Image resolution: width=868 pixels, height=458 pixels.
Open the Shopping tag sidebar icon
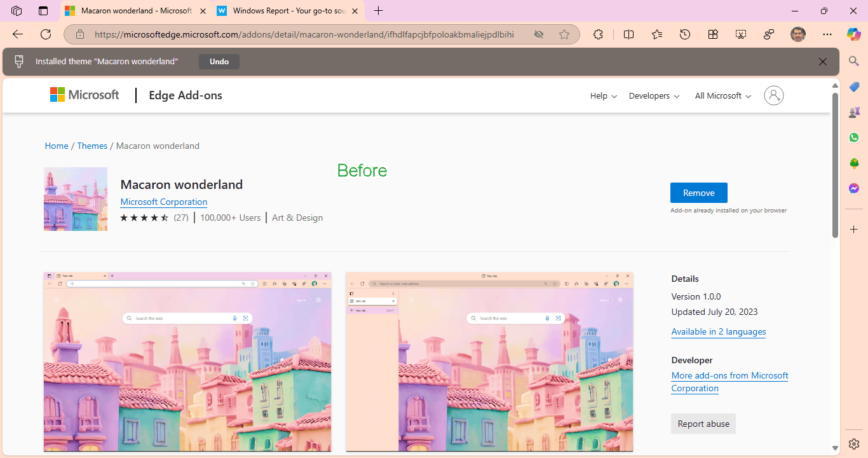click(854, 87)
